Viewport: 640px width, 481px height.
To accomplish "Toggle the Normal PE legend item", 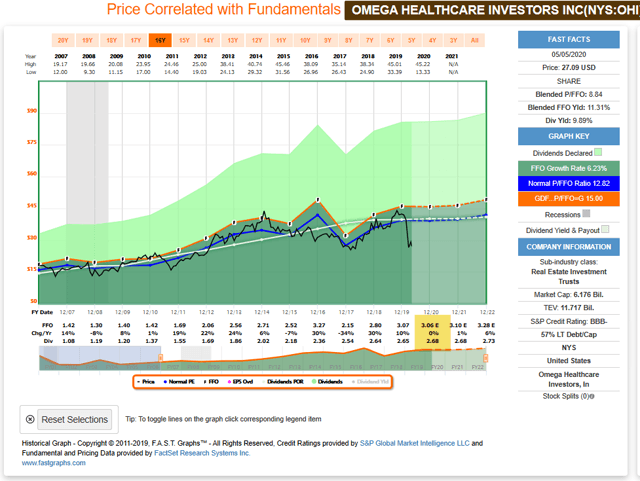I will pyautogui.click(x=179, y=382).
